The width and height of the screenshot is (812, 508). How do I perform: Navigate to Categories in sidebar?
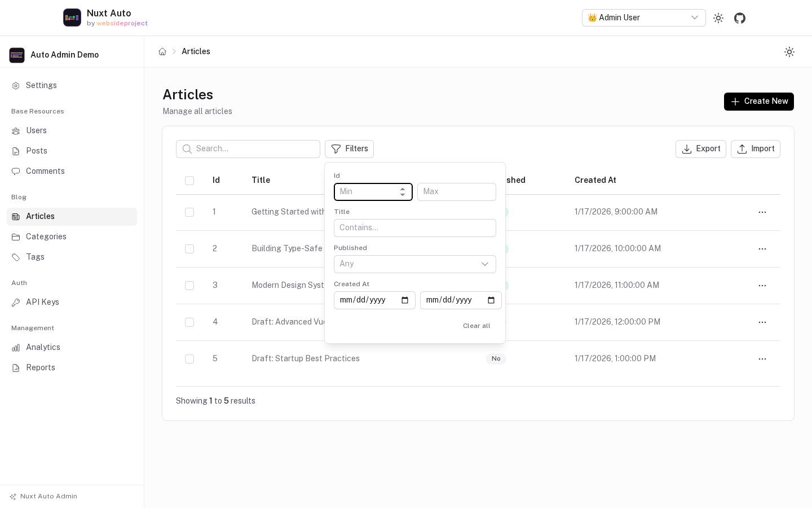point(72,237)
